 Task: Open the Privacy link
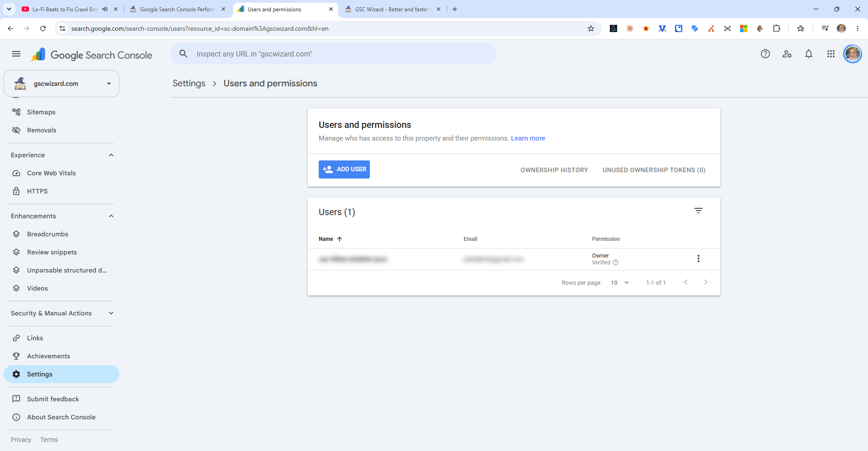click(21, 440)
